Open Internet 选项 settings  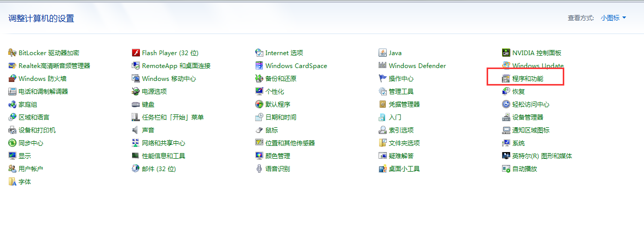(284, 53)
